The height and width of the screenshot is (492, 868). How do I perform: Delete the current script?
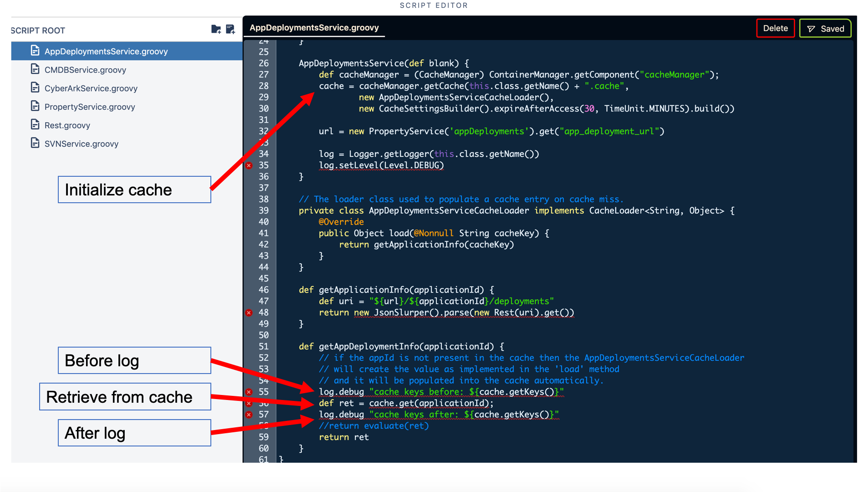775,28
